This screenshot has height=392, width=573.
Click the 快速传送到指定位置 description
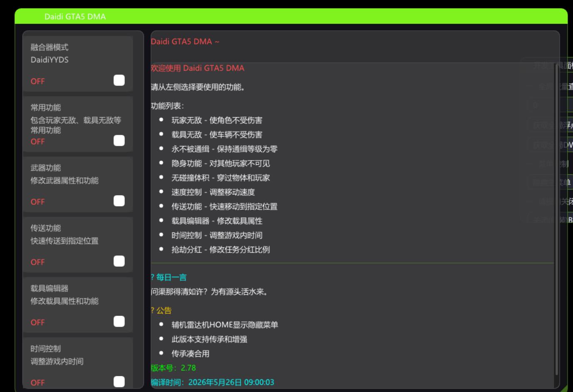coord(64,241)
